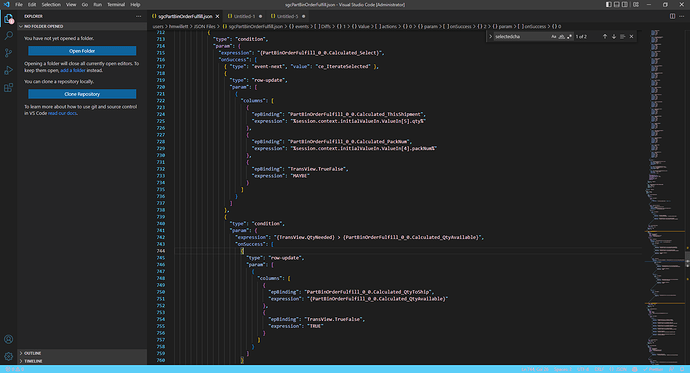
Task: Open the Accounts menu icon
Action: [8, 339]
